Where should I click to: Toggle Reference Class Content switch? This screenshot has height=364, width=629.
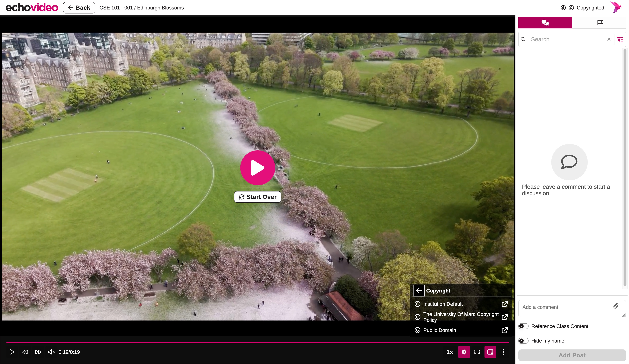tap(524, 326)
